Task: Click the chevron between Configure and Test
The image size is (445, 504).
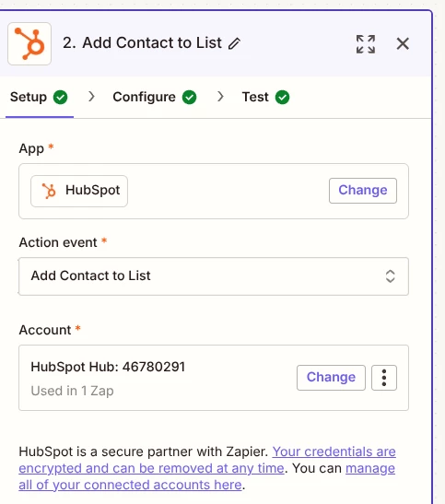Action: tap(220, 97)
